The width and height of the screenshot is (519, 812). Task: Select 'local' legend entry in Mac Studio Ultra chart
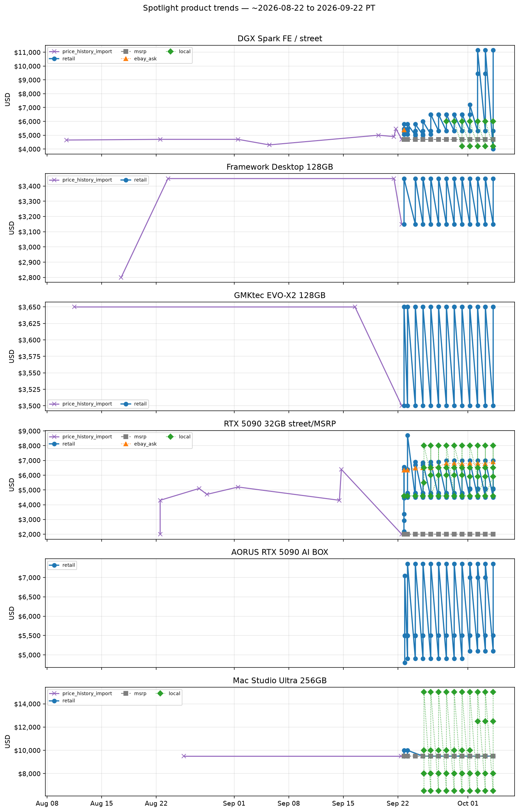(168, 693)
